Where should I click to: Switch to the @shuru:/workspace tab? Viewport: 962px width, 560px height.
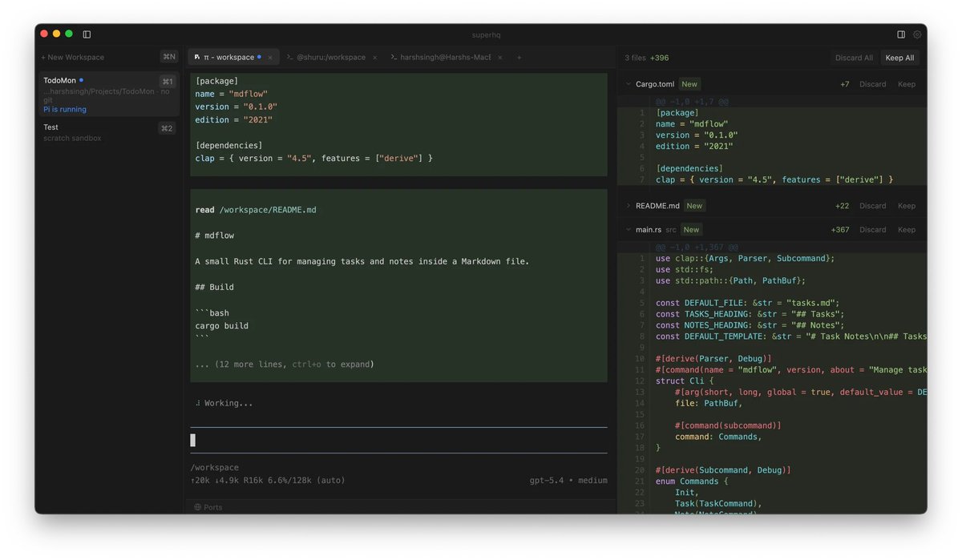[x=331, y=58]
